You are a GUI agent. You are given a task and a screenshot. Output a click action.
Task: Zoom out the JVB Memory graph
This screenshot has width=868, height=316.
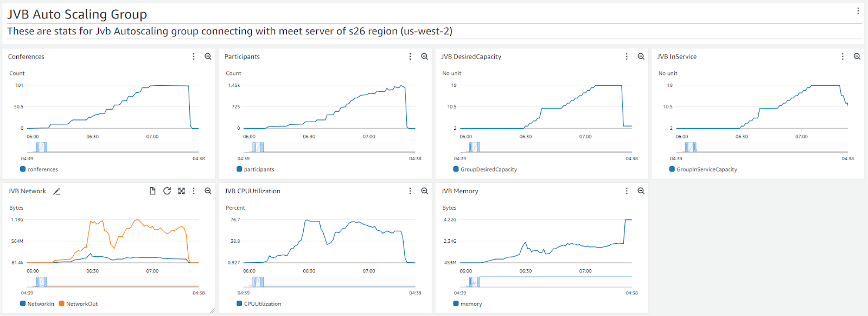(x=641, y=191)
